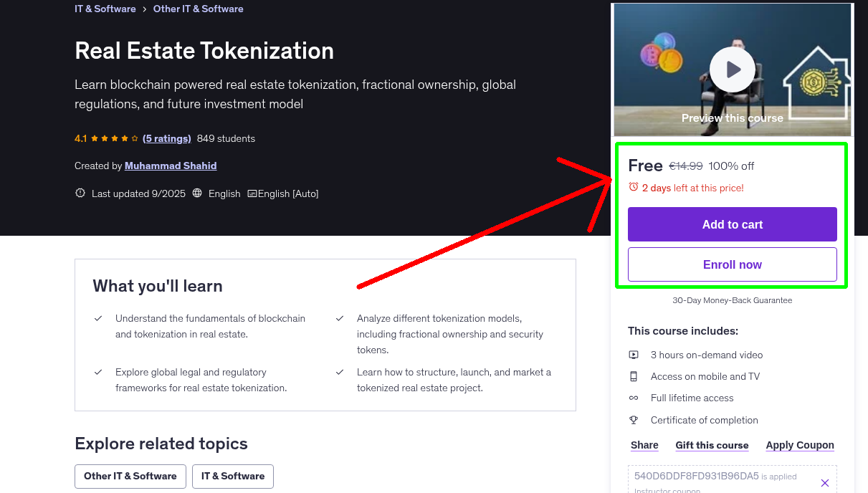Open the (5 ratings) reviews link
868x493 pixels.
click(x=166, y=138)
